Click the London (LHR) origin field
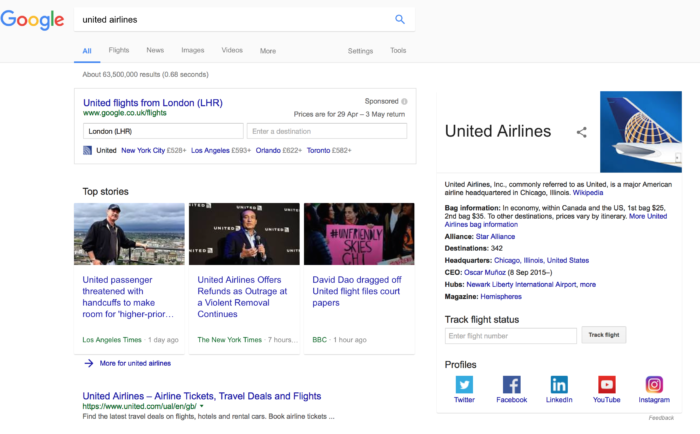This screenshot has width=700, height=434. click(163, 131)
